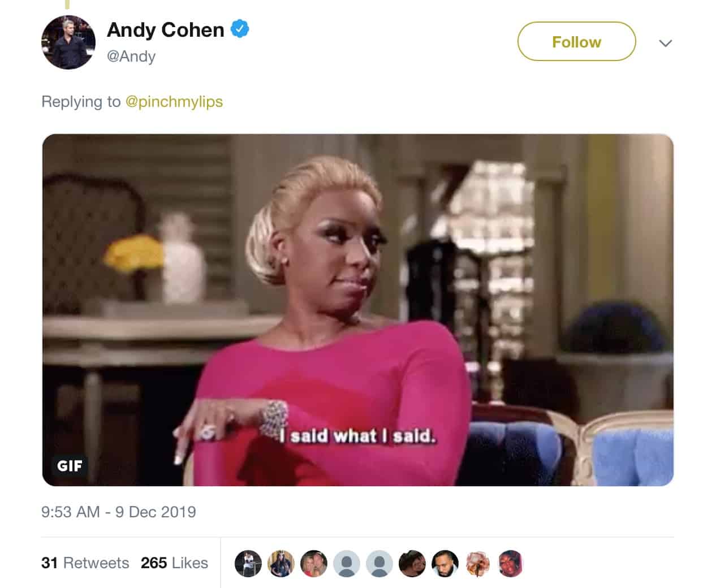Open the third liker's couple avatar
The width and height of the screenshot is (716, 588).
[314, 564]
